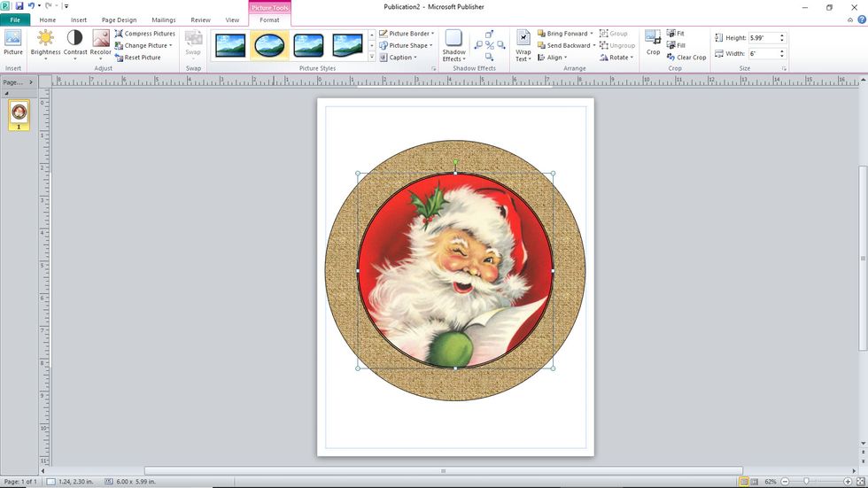Open Publisher Help
The image size is (868, 488).
point(861,19)
